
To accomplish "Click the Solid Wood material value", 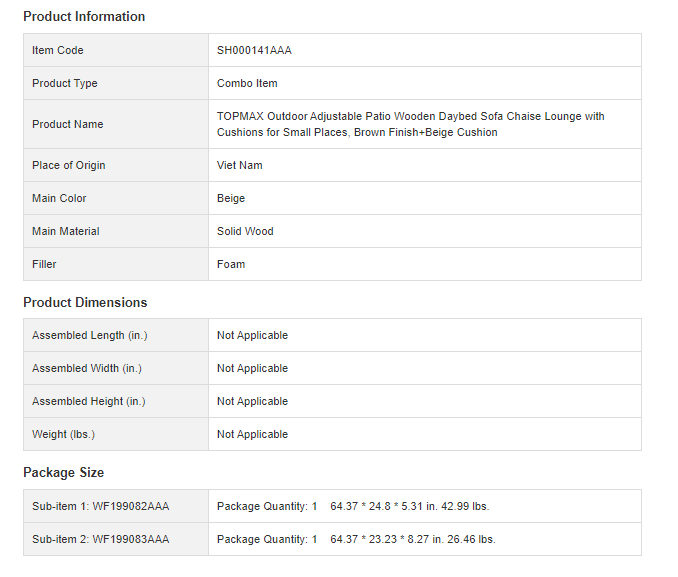I will 245,231.
